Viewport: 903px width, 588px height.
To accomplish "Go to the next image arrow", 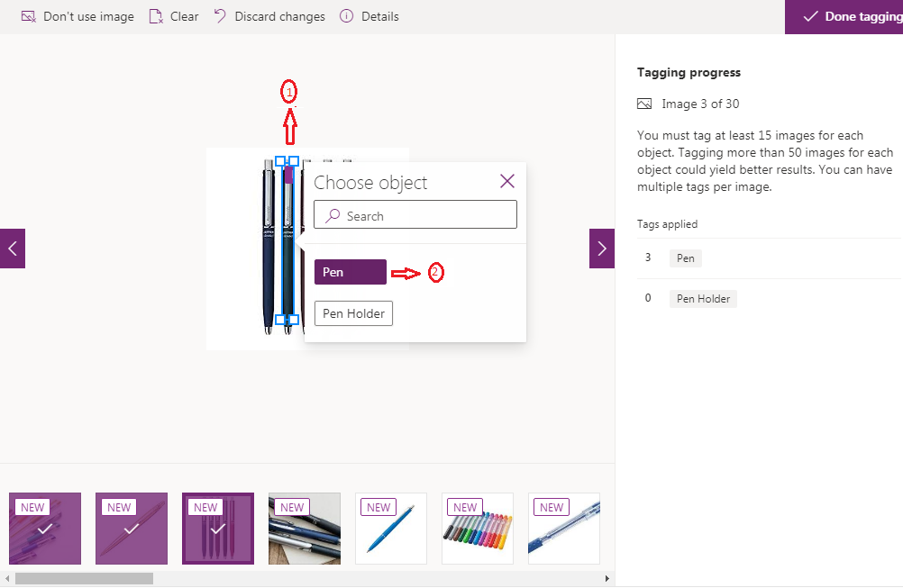I will pyautogui.click(x=602, y=249).
